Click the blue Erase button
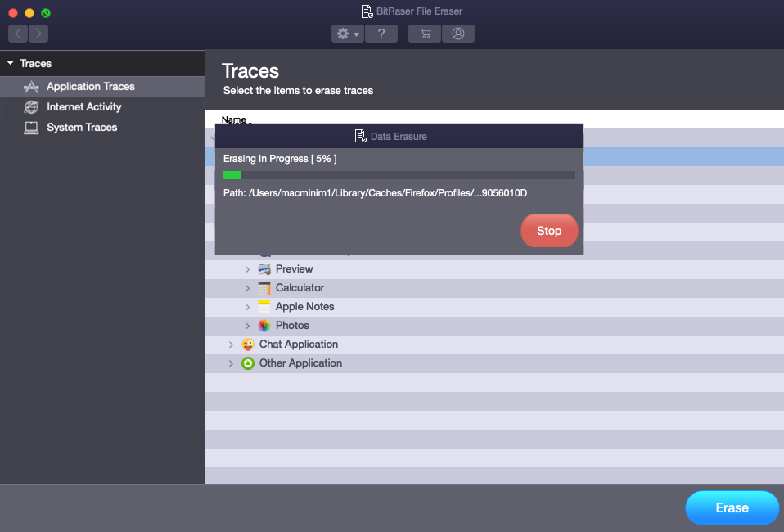The width and height of the screenshot is (784, 532). pyautogui.click(x=732, y=508)
